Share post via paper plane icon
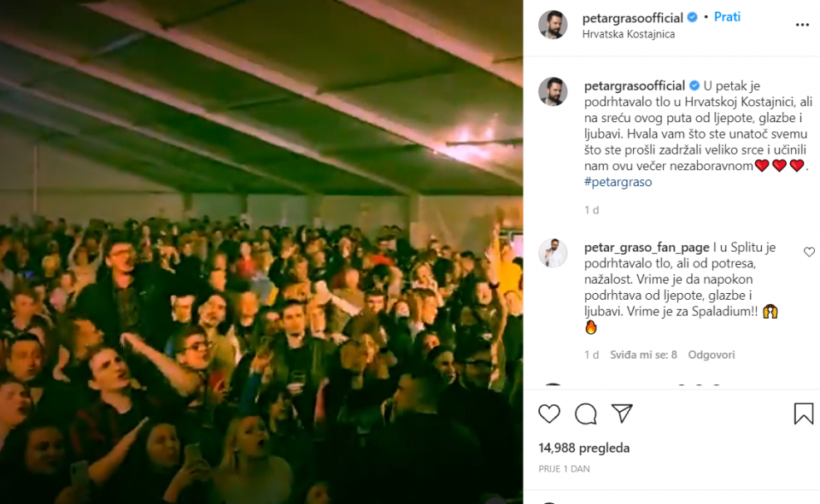The width and height of the screenshot is (820, 504). [x=623, y=413]
